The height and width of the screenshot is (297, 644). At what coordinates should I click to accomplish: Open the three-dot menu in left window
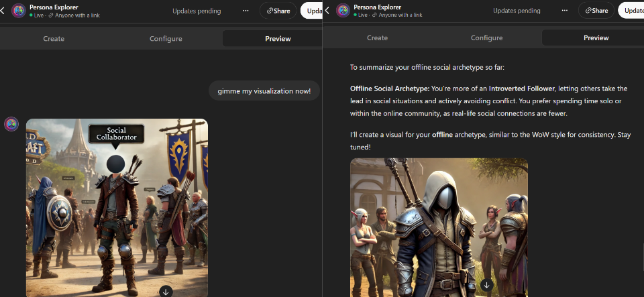246,11
